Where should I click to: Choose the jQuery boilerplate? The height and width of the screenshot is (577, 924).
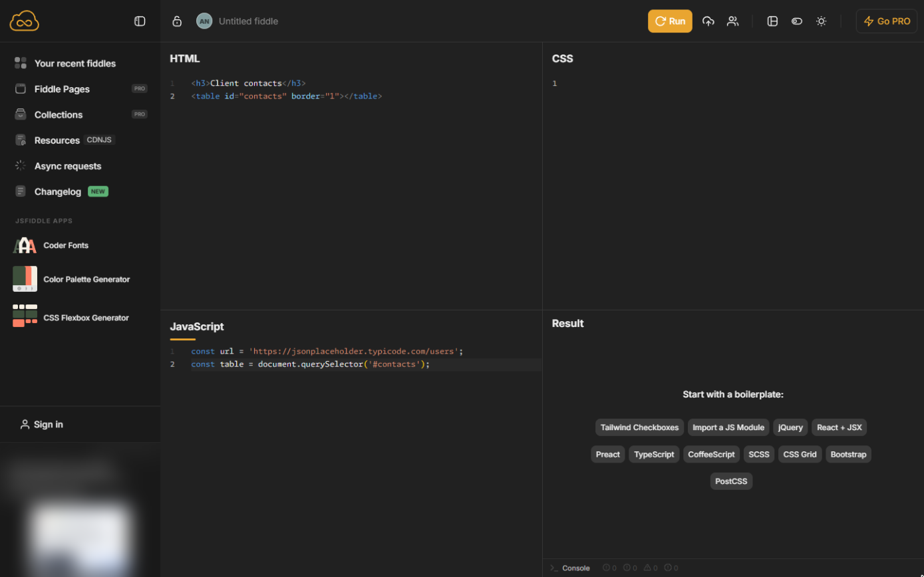pos(790,427)
